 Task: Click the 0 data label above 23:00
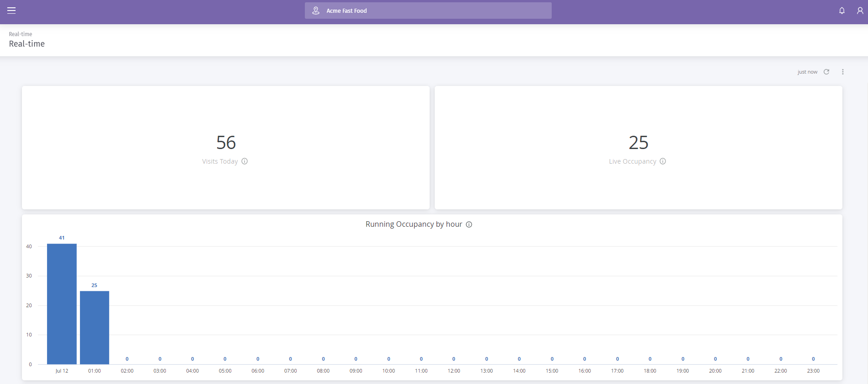(x=813, y=359)
